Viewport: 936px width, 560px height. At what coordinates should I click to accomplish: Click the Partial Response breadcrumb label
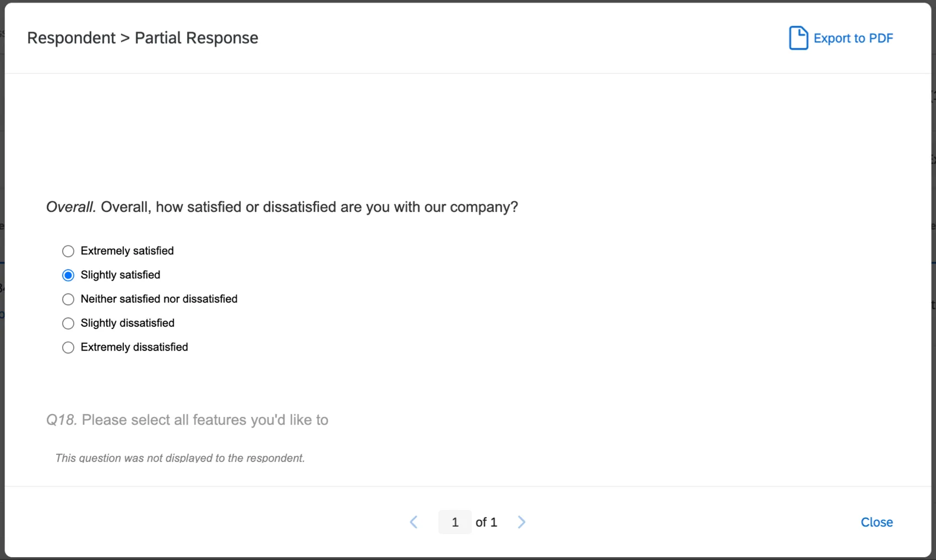point(196,37)
